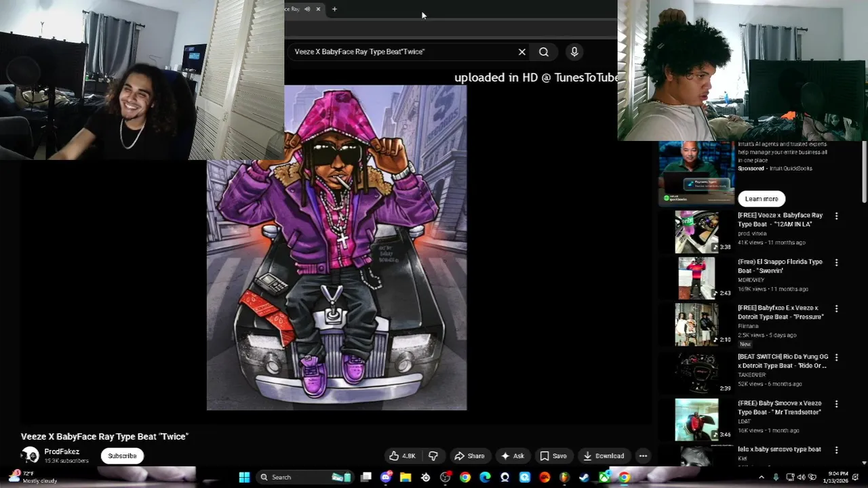Open "Mr Trendsetter" video thumbnail
The height and width of the screenshot is (488, 868).
pyautogui.click(x=696, y=420)
